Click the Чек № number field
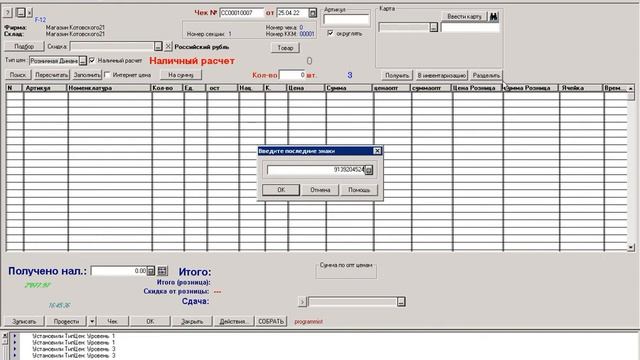Viewport: 640px width, 360px height. 242,13
